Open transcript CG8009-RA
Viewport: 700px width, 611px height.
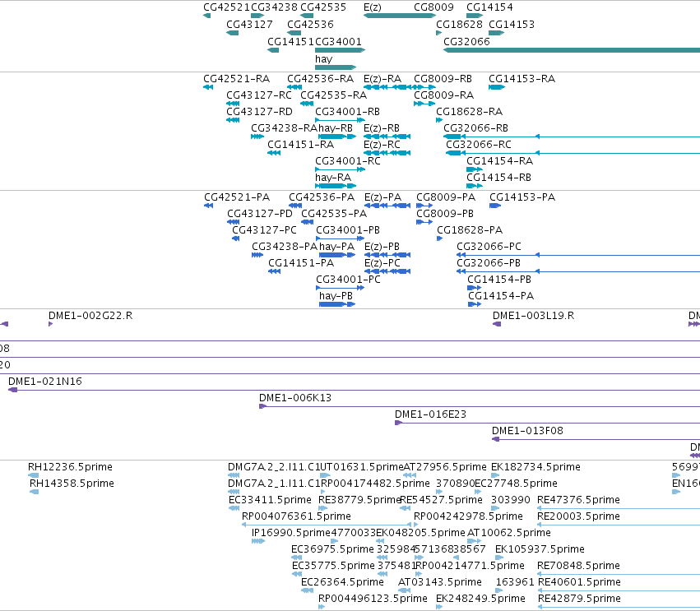443,95
